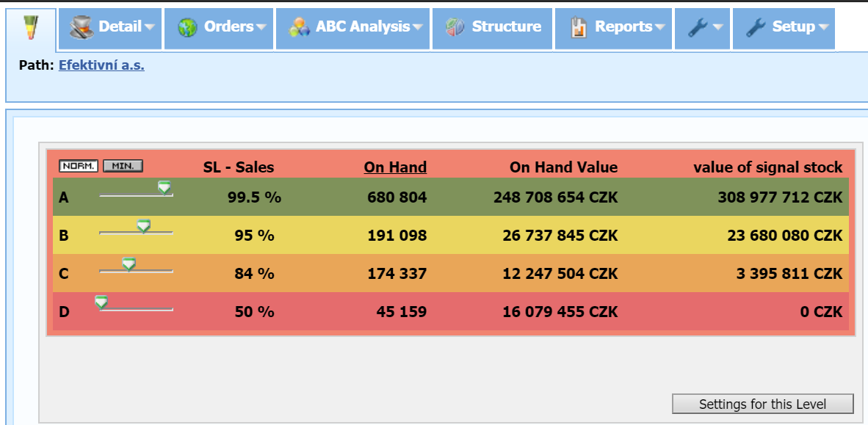Click the scanner icon on Detail tab

point(82,28)
